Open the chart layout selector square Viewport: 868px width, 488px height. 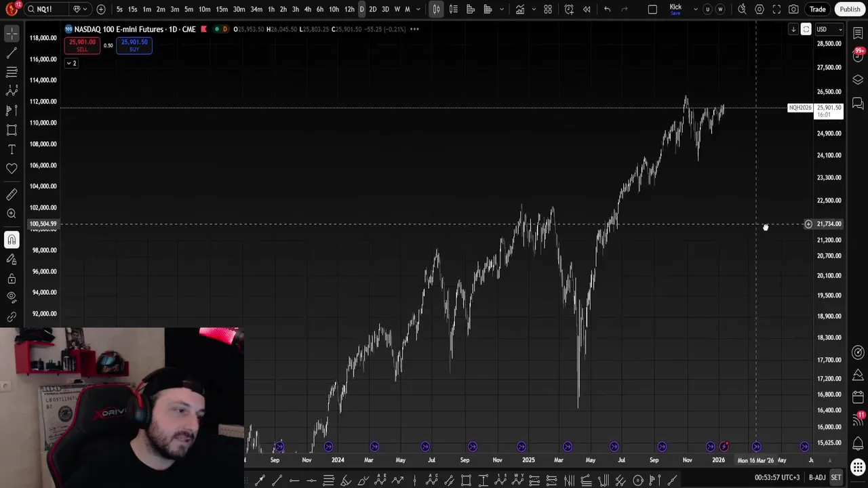tap(652, 9)
